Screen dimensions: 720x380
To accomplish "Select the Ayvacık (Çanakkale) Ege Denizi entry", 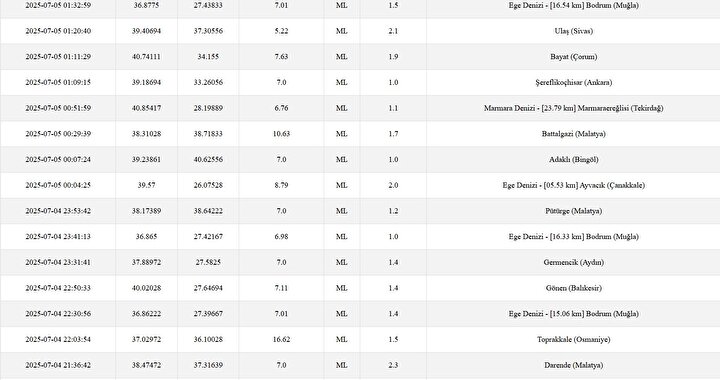I will pyautogui.click(x=573, y=185).
